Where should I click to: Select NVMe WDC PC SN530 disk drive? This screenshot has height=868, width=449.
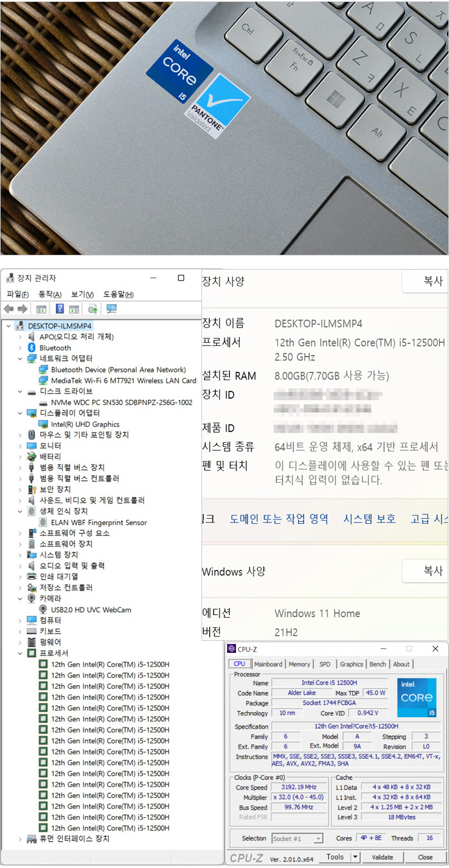(x=121, y=402)
